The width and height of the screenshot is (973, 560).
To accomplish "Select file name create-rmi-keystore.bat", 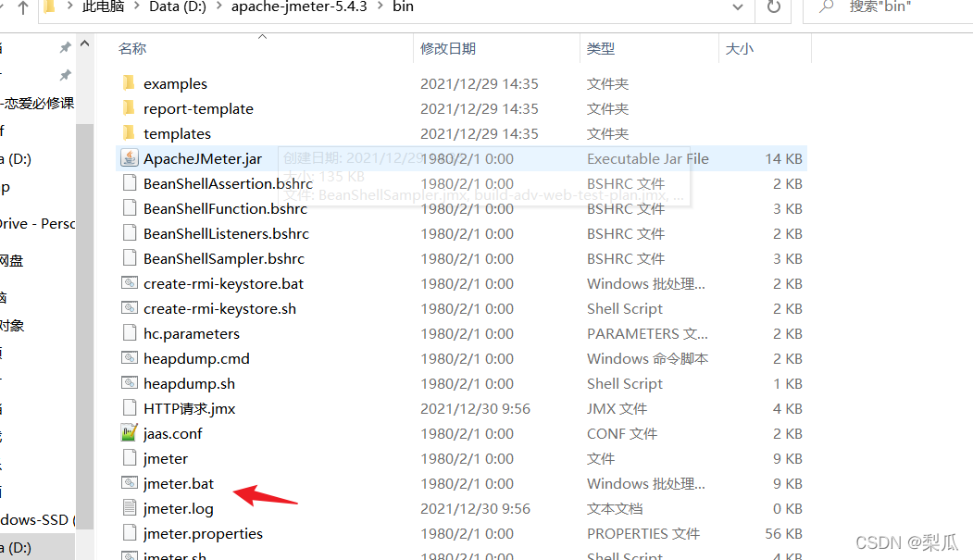I will pos(223,284).
